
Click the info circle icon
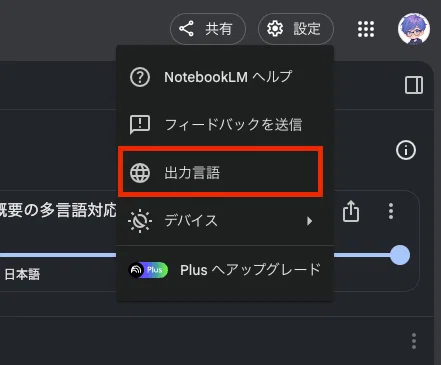click(406, 150)
